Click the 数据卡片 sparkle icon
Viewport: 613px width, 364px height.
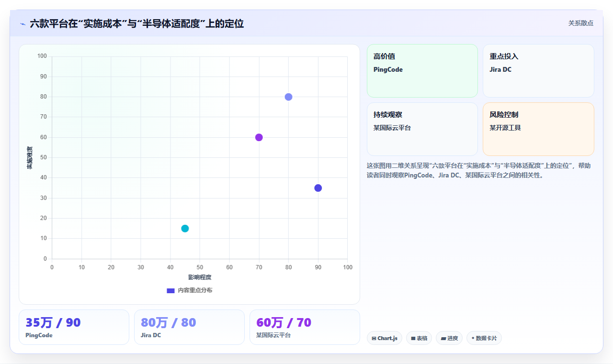(473, 338)
